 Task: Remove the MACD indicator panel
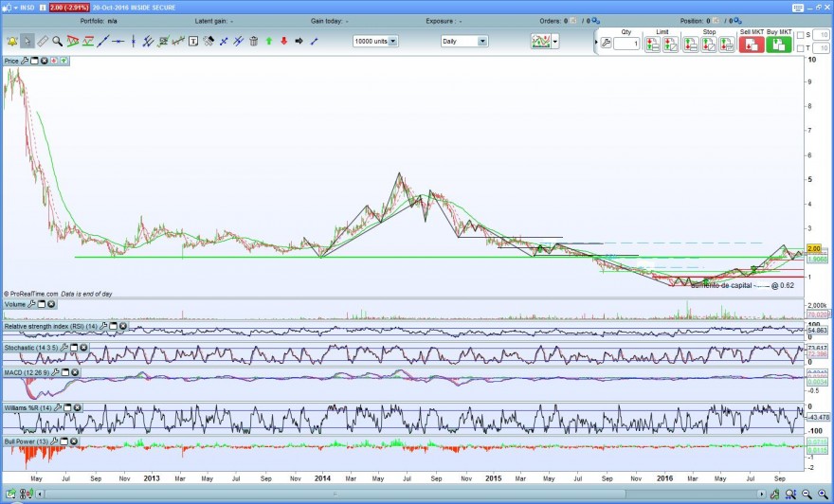(x=75, y=372)
